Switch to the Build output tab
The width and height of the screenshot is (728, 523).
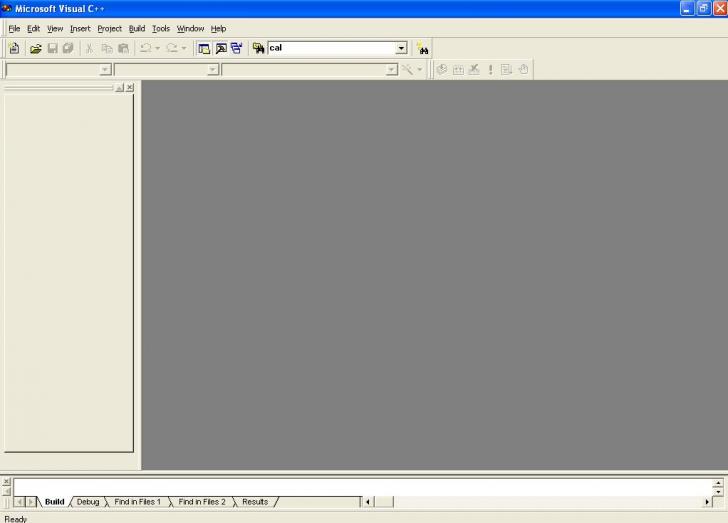[55, 502]
